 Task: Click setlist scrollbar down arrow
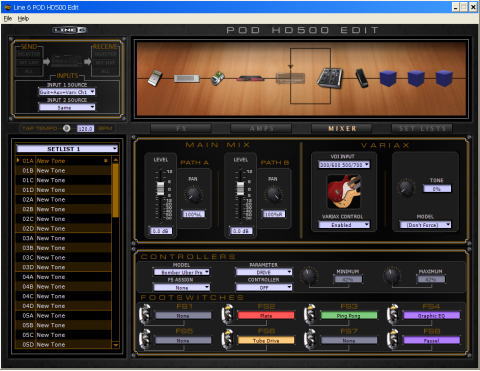(x=116, y=345)
